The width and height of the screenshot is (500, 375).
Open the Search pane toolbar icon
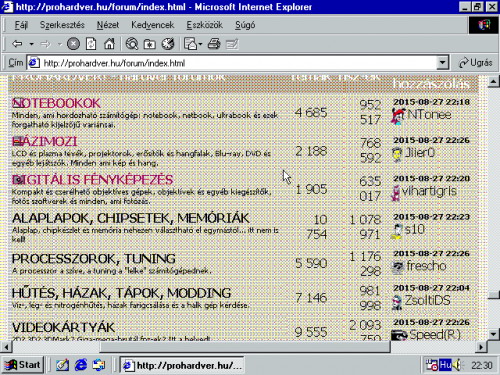click(x=132, y=44)
